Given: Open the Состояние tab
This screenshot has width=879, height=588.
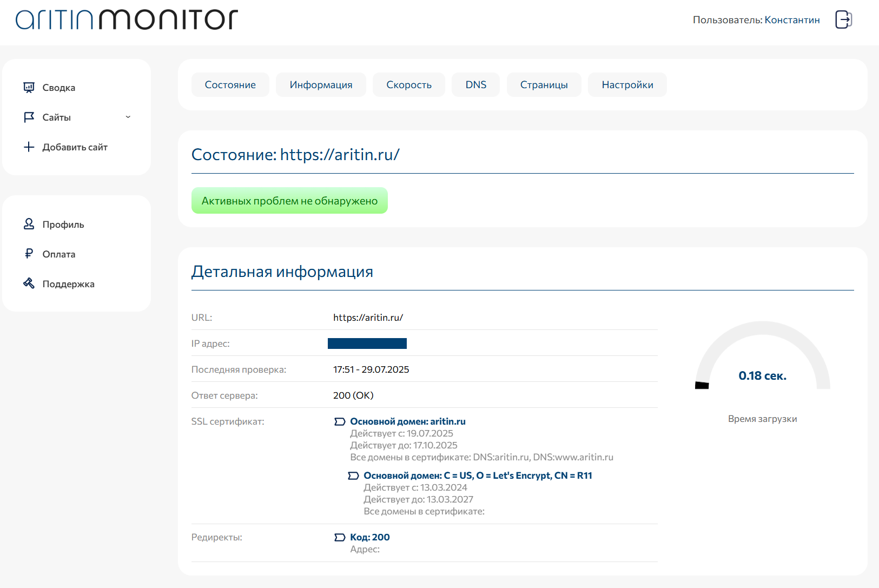Looking at the screenshot, I should (x=230, y=85).
